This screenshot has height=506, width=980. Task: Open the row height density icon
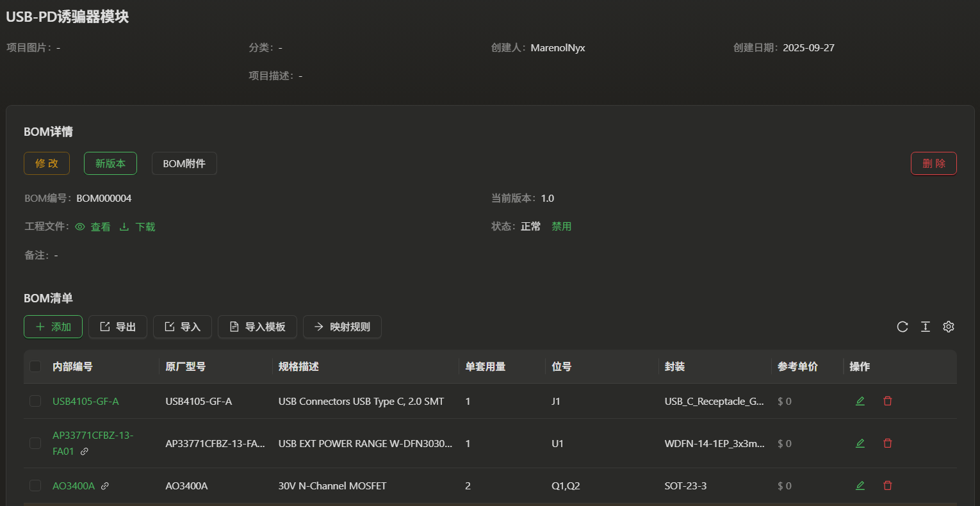coord(926,327)
